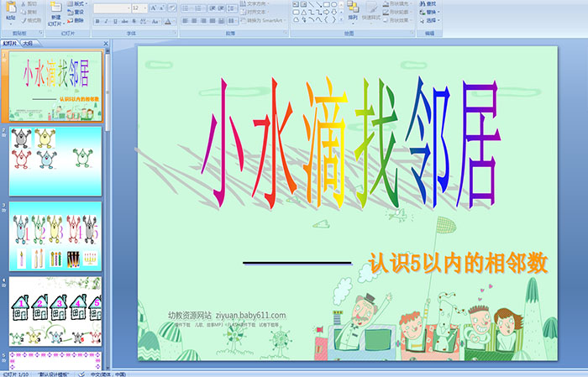
Task: Click the Delete slide (删除) icon
Action: tap(75, 21)
